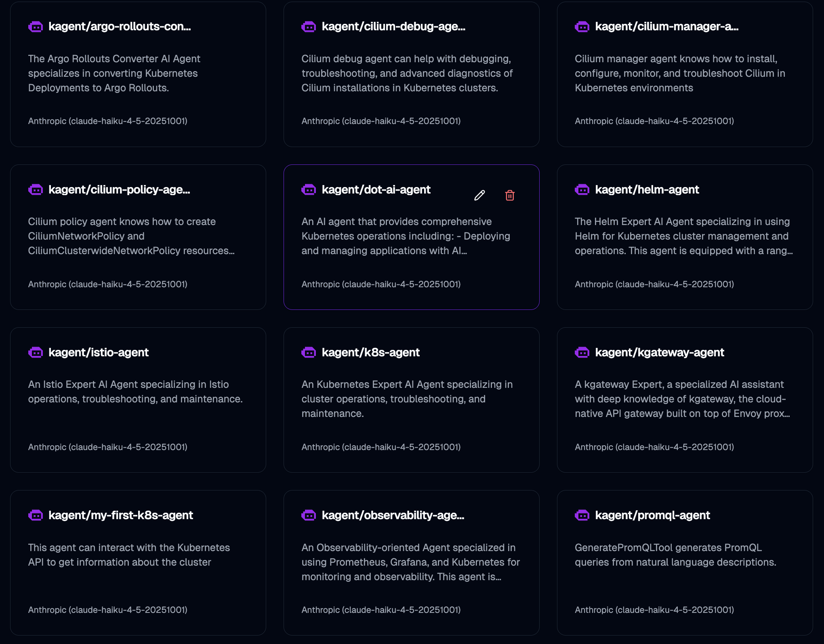Image resolution: width=824 pixels, height=644 pixels.
Task: Click the GeneratePromQLTool description text
Action: click(675, 555)
